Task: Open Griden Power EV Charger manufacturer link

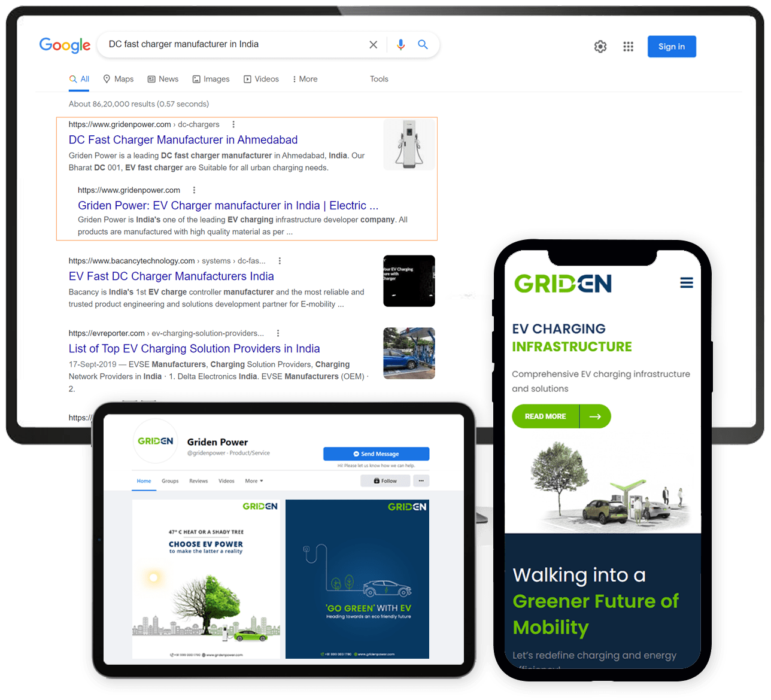Action: 228,206
